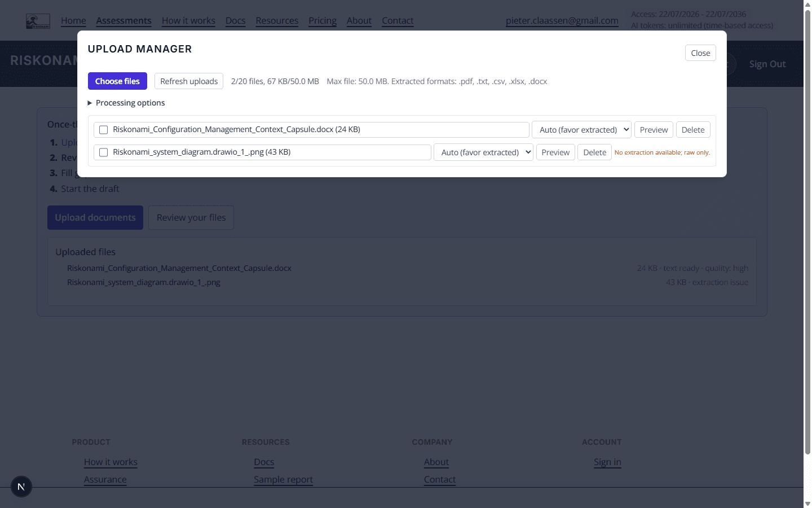Image resolution: width=812 pixels, height=508 pixels.
Task: Click Refresh uploads button
Action: (x=189, y=81)
